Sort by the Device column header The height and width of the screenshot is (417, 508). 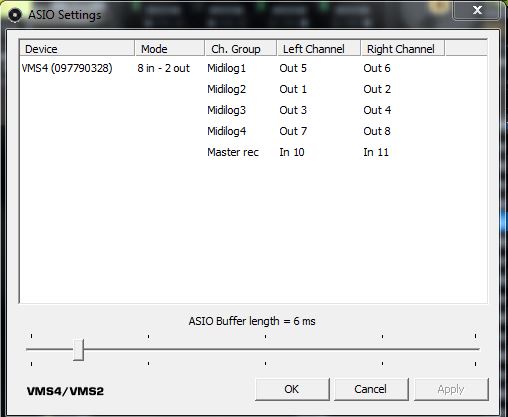pyautogui.click(x=77, y=49)
